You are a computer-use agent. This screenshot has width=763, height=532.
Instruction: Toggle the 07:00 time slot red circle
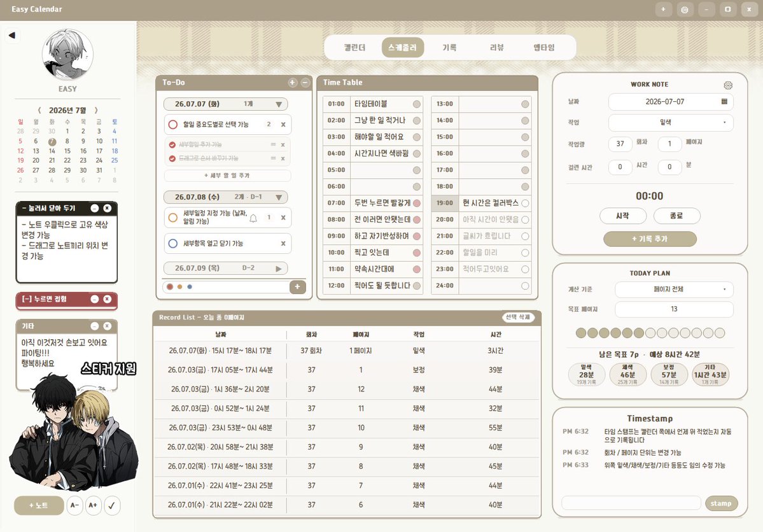(417, 203)
